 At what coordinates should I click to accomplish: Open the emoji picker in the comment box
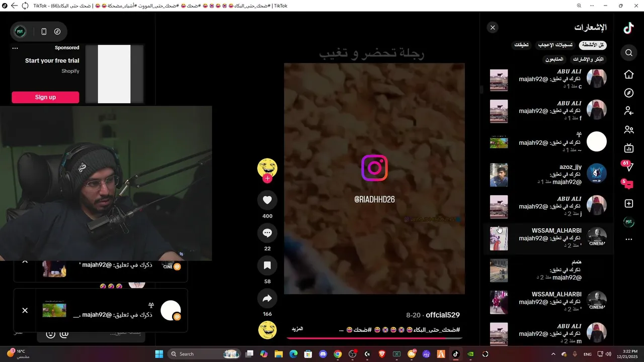50,334
